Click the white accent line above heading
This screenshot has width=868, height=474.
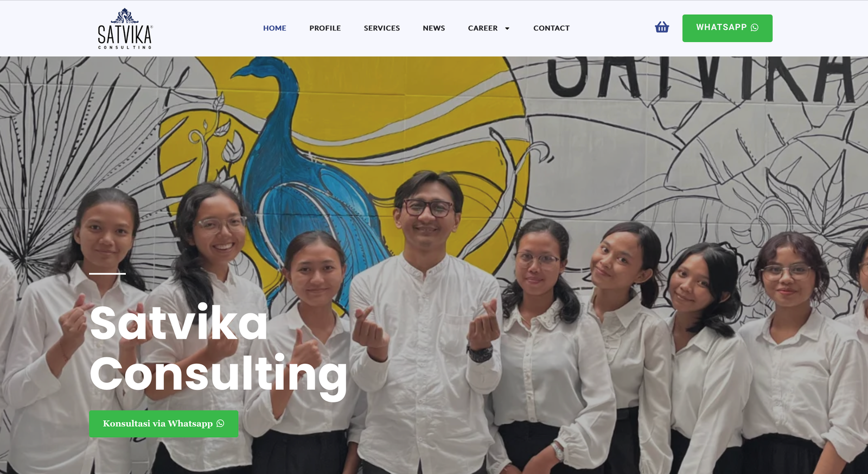(x=107, y=273)
